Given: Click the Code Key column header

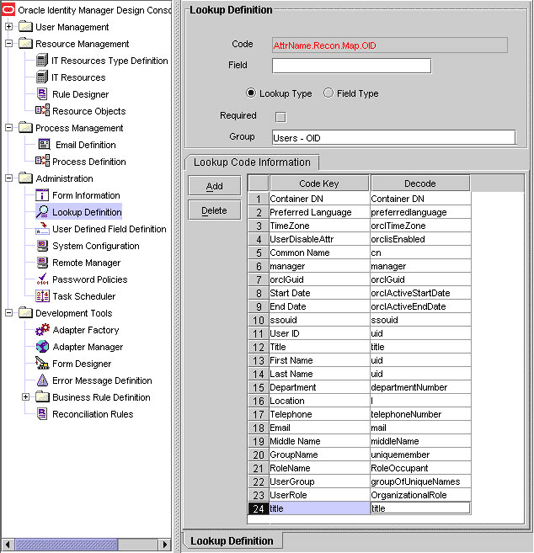Looking at the screenshot, I should (319, 183).
